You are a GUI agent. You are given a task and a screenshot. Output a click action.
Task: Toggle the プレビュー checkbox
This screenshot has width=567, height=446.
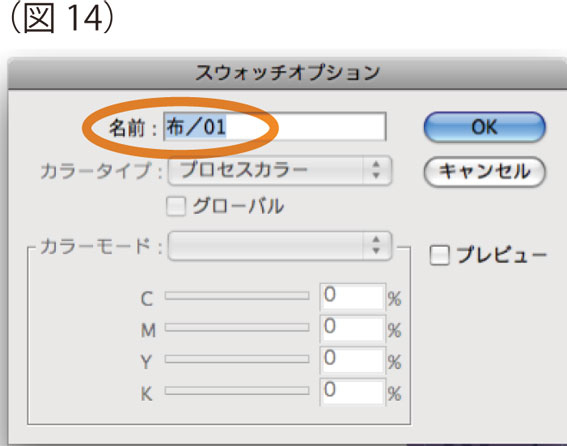440,255
